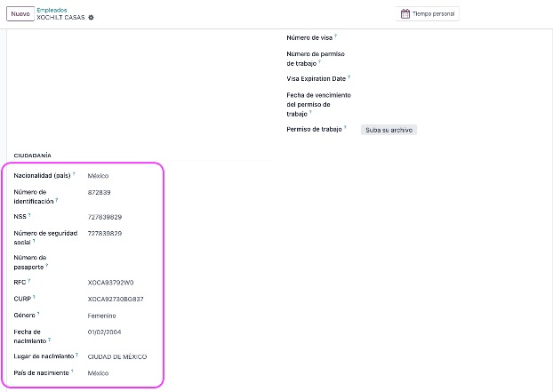
Task: Click the Tiempo personal calendar icon
Action: point(405,13)
